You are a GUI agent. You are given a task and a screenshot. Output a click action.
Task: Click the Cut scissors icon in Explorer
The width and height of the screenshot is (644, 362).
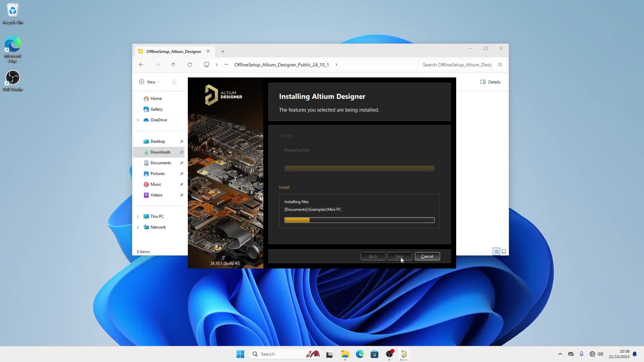[x=174, y=82]
